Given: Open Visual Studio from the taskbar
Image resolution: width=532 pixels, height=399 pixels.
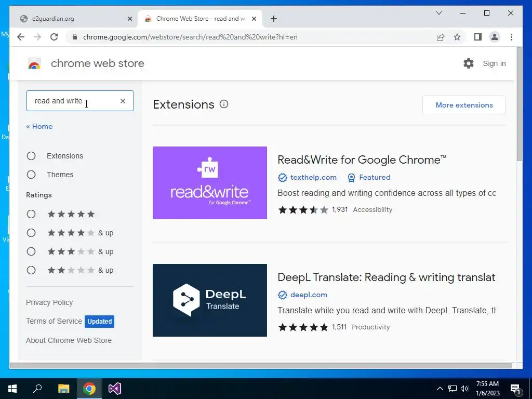Looking at the screenshot, I should (115, 389).
